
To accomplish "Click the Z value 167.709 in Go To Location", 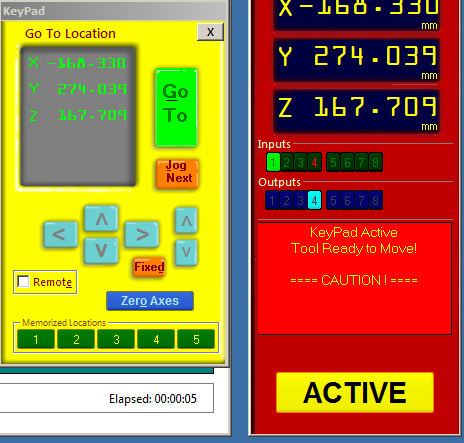I will click(92, 115).
